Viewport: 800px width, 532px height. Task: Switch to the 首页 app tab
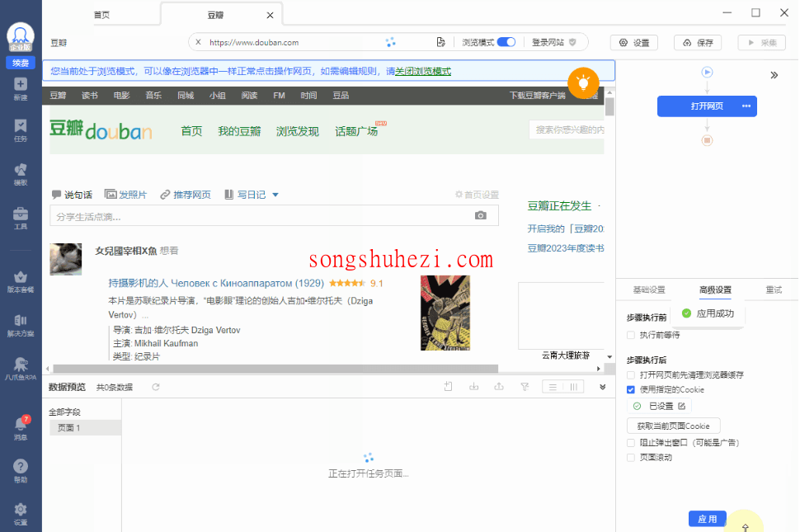[101, 15]
